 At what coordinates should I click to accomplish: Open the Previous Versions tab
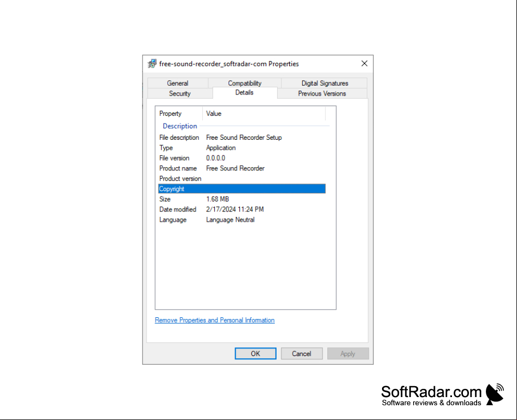tap(322, 93)
